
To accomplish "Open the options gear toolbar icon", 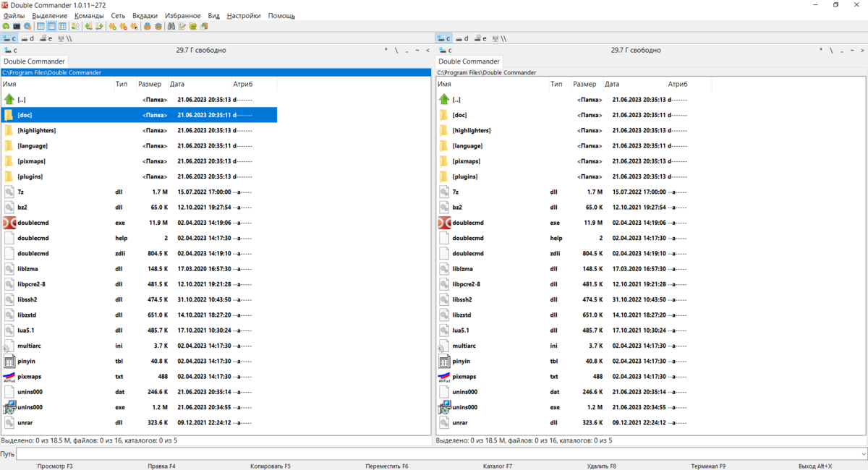I will (x=27, y=26).
